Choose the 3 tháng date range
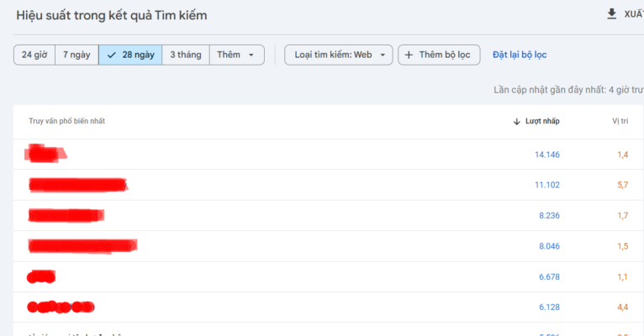 (185, 55)
